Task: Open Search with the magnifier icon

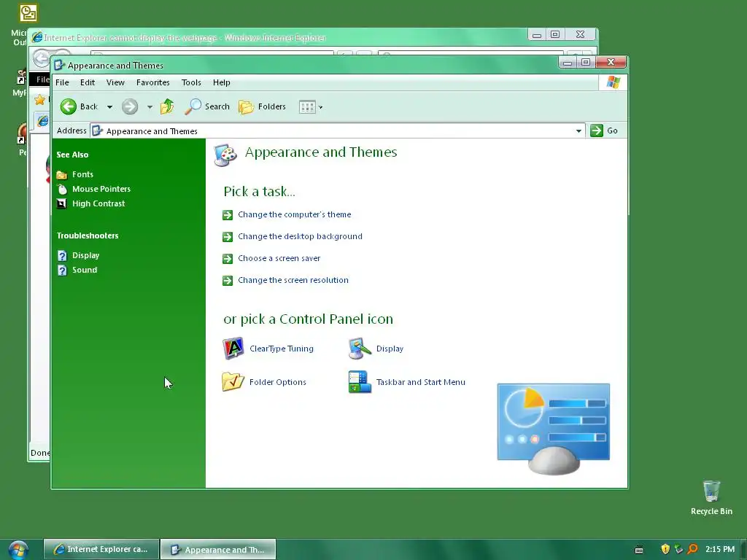Action: tap(193, 106)
